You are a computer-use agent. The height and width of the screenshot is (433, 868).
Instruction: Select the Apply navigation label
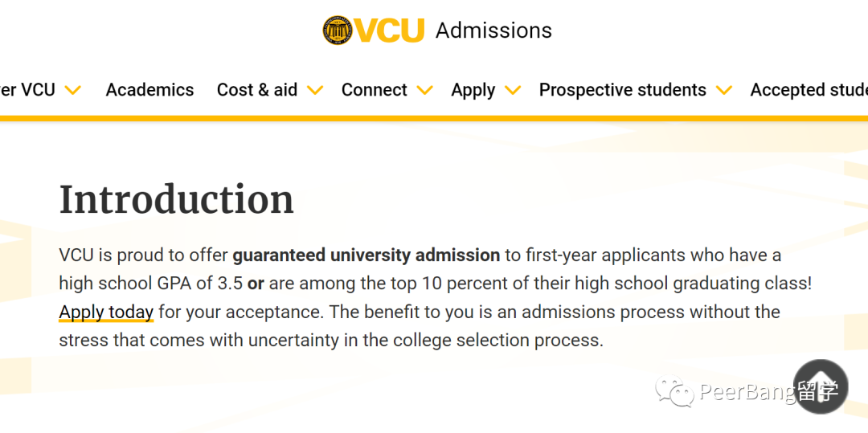click(x=473, y=90)
